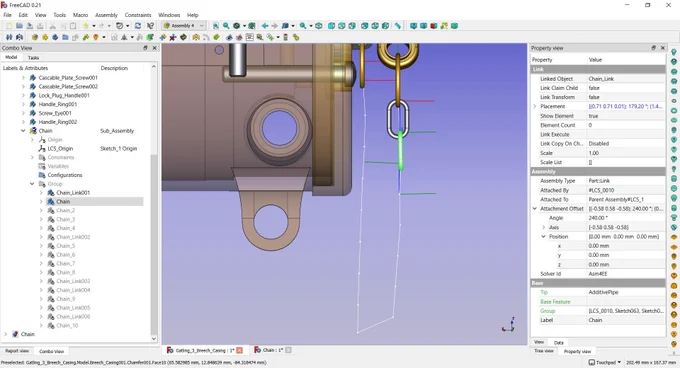
Task: Select Chain_Link002 in the tree
Action: (x=73, y=237)
